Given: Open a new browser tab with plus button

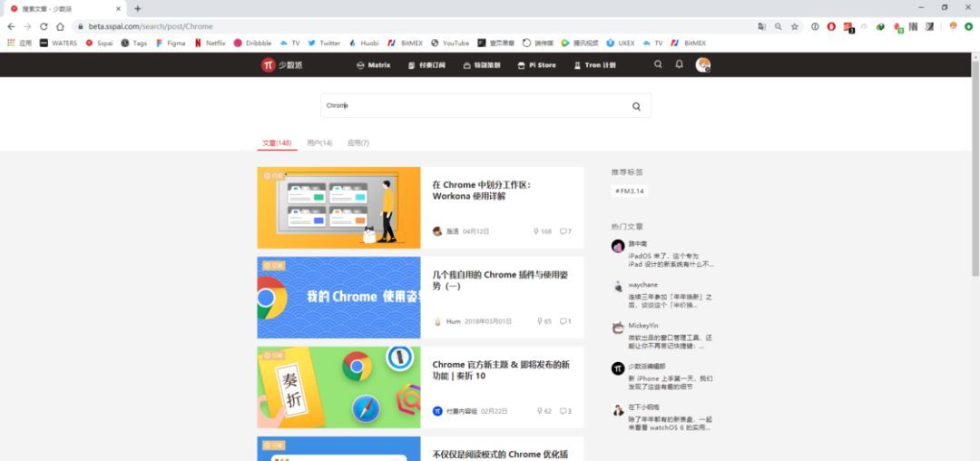Looking at the screenshot, I should click(x=138, y=9).
